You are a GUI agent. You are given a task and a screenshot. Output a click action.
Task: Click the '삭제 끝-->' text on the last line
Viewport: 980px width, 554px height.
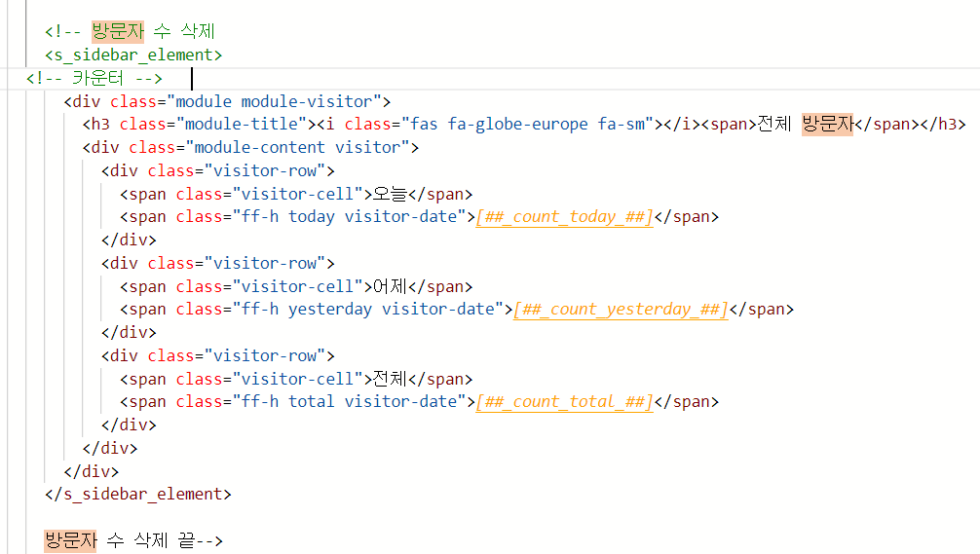click(x=178, y=540)
